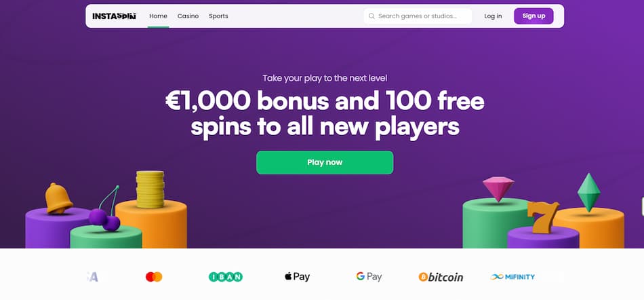Image resolution: width=644 pixels, height=300 pixels.
Task: Switch to the Sports section
Action: click(x=218, y=16)
